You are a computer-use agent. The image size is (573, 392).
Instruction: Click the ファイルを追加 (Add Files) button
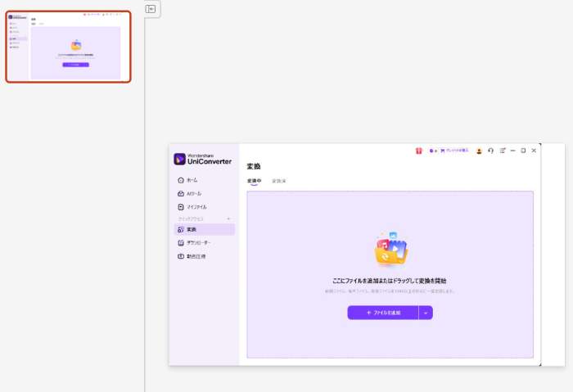click(383, 313)
